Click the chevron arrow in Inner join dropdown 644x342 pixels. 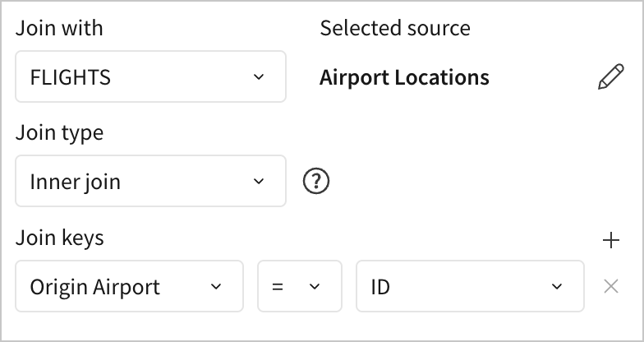(x=259, y=181)
